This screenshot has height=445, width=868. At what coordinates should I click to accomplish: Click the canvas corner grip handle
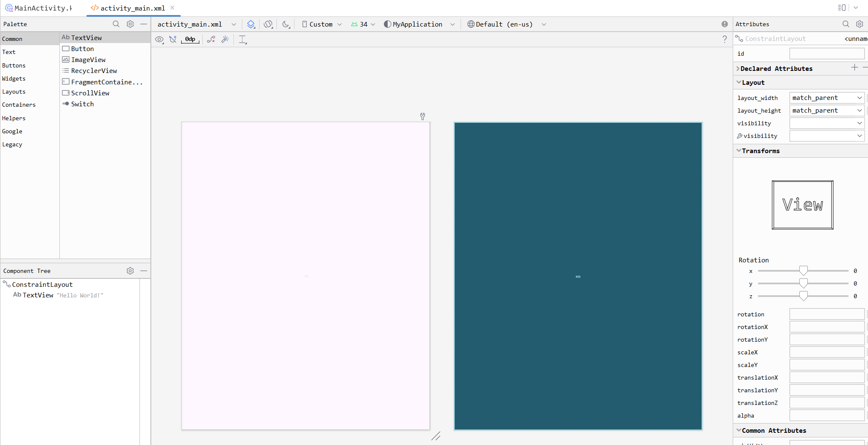pos(436,436)
